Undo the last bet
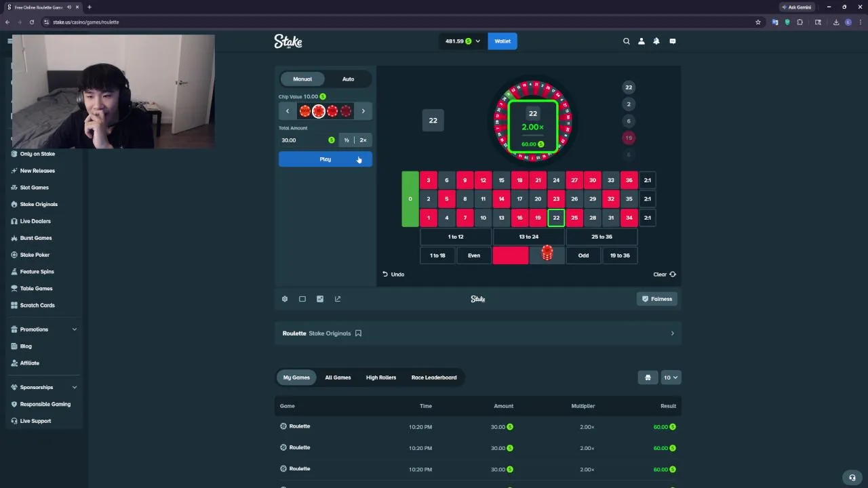The width and height of the screenshot is (868, 488). [x=393, y=274]
